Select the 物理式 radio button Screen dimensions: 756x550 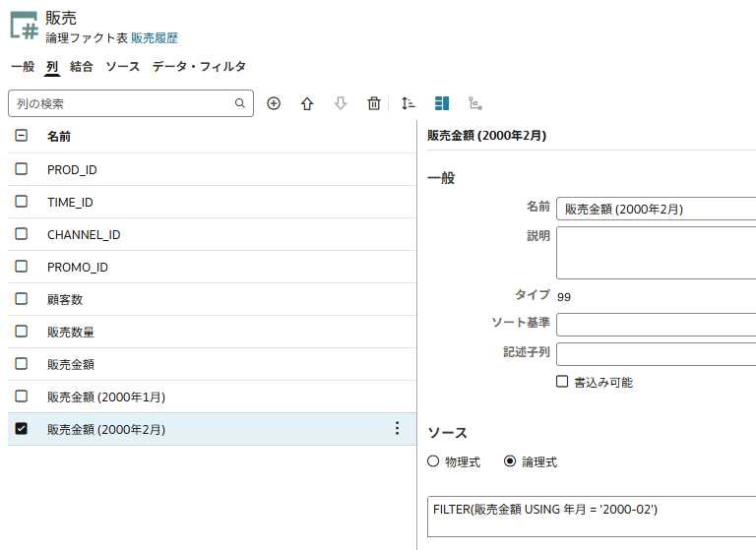(x=433, y=461)
